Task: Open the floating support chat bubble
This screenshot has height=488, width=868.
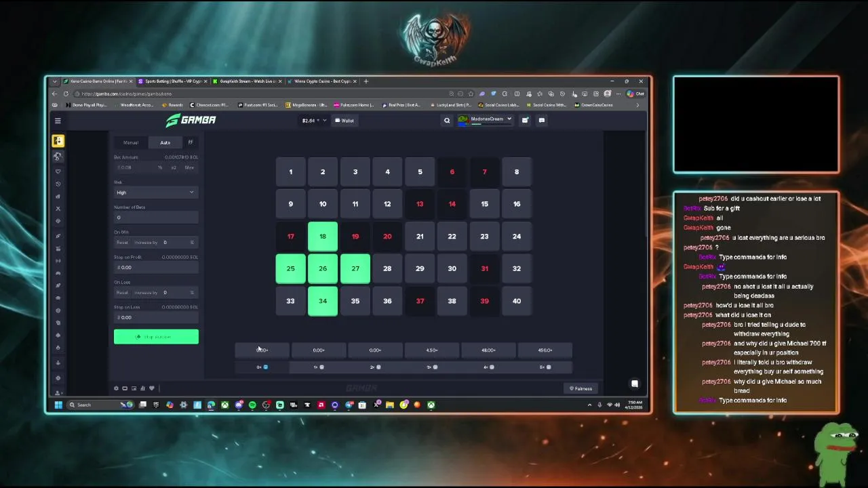Action: coord(635,384)
